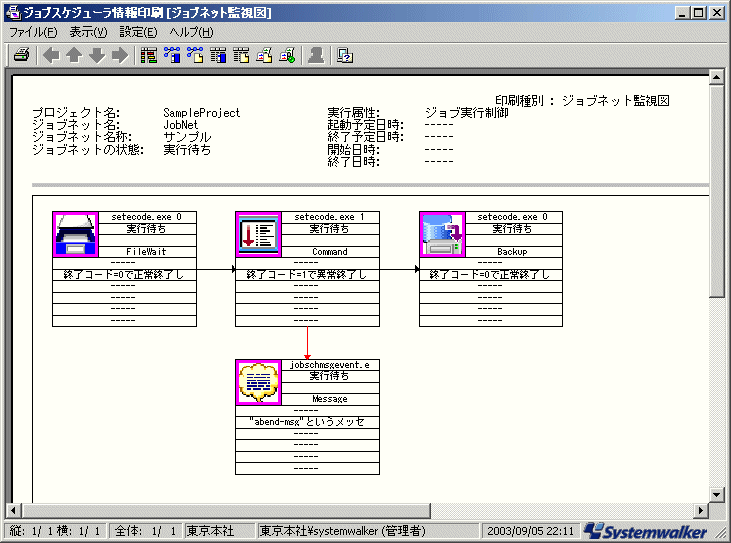Click the down arrow page navigation icon
This screenshot has height=543, width=731.
97,55
